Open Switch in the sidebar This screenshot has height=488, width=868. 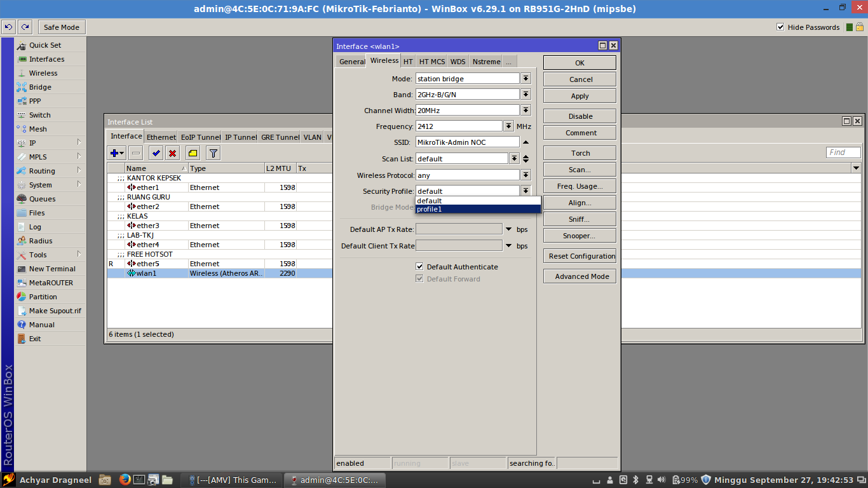[39, 115]
